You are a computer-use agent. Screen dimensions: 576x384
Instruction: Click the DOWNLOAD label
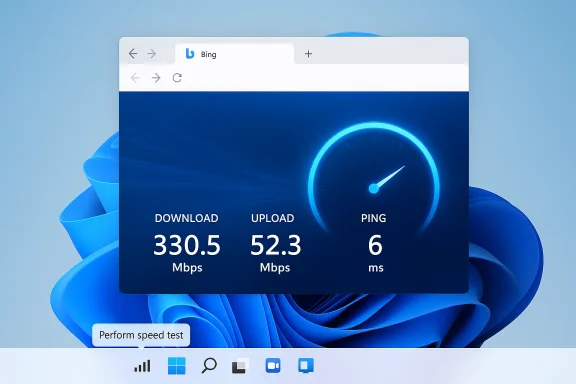point(187,218)
